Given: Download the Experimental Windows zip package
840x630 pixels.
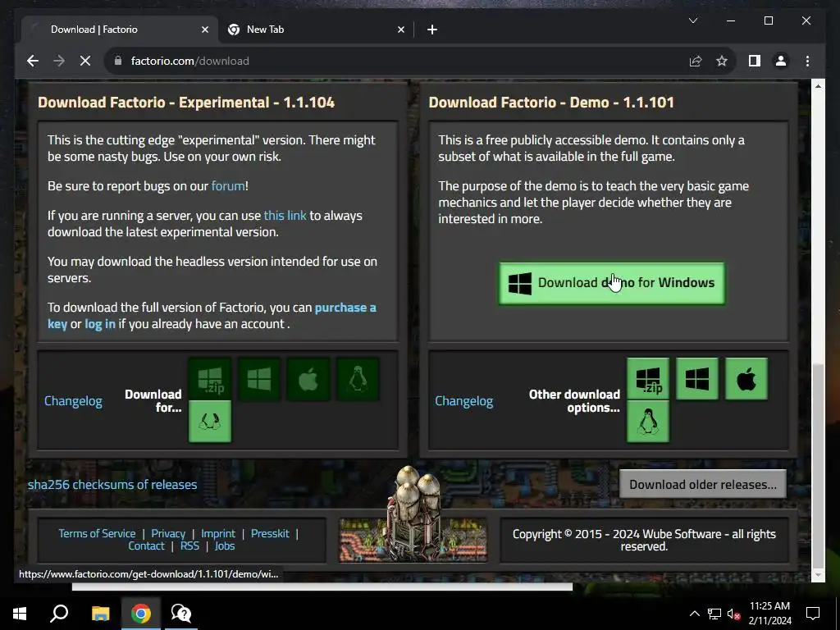Looking at the screenshot, I should (x=210, y=379).
